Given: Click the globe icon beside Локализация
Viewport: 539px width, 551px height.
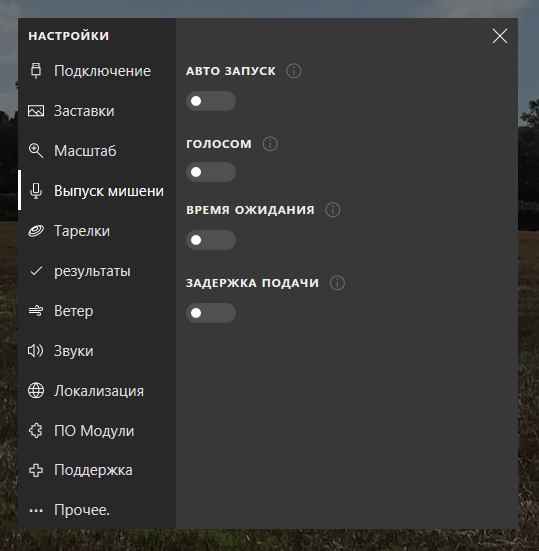Looking at the screenshot, I should [36, 391].
